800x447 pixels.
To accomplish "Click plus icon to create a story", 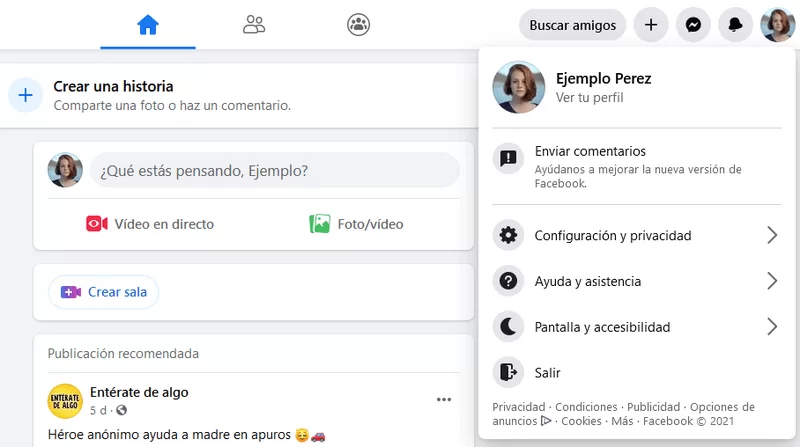I will [26, 95].
